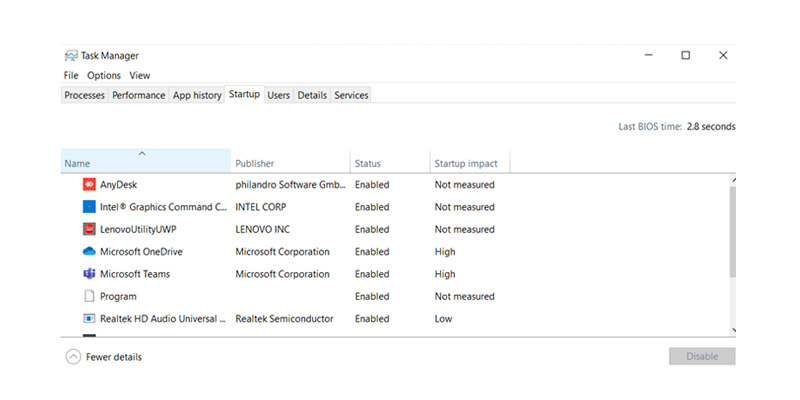
Task: Click the LenovoUtilityUWP icon
Action: [x=89, y=230]
